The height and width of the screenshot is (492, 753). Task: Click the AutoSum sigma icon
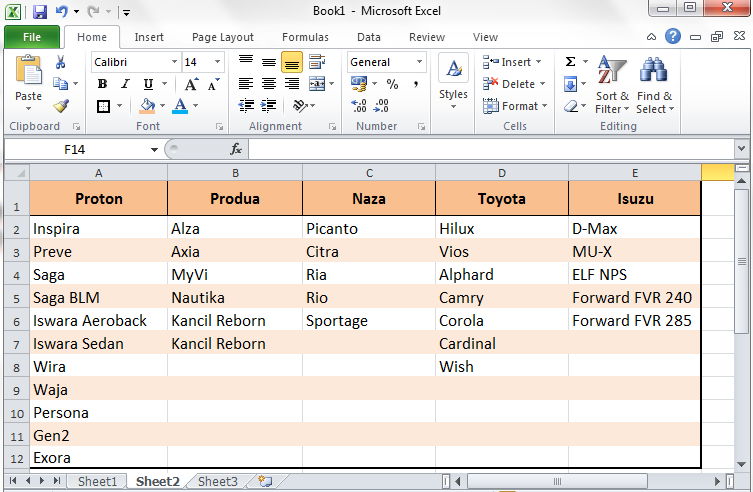(x=570, y=62)
